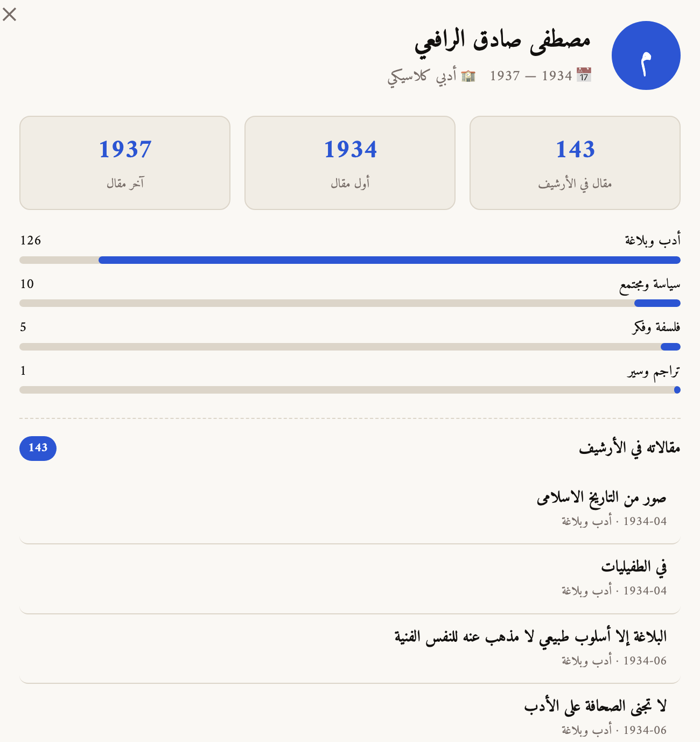The width and height of the screenshot is (700, 742).
Task: Click the blue author avatar circle
Action: click(x=646, y=55)
